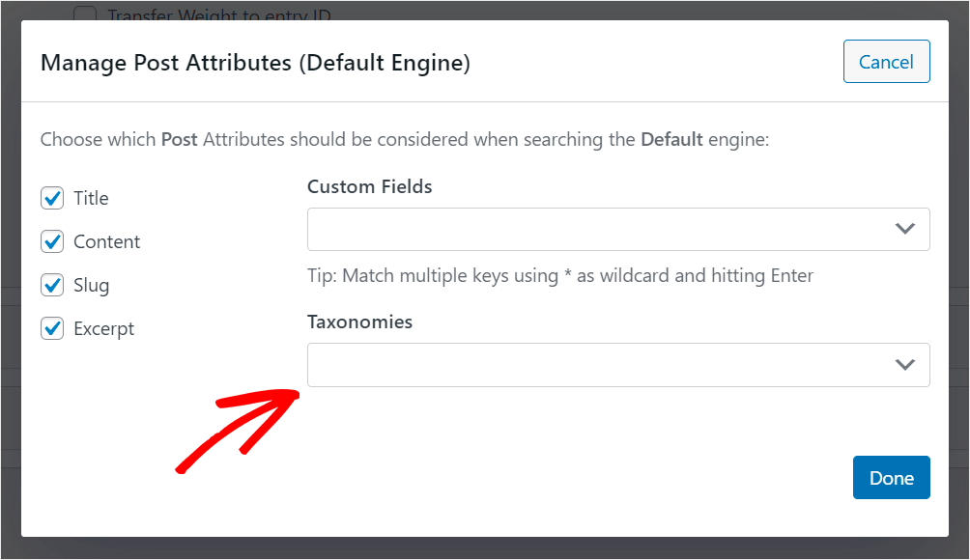Disable the Slug attribute checkbox
Screen dimensions: 970x560
[52, 285]
